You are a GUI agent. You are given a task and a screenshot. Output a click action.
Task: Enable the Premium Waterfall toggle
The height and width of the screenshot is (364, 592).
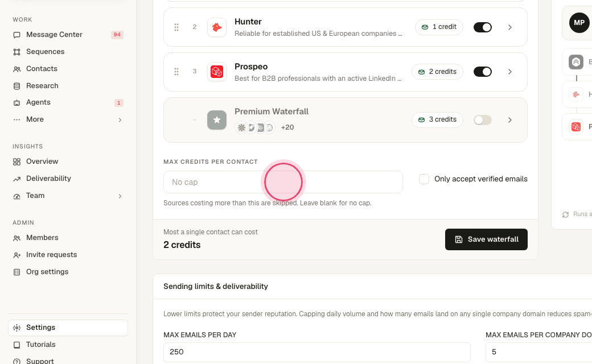tap(483, 120)
